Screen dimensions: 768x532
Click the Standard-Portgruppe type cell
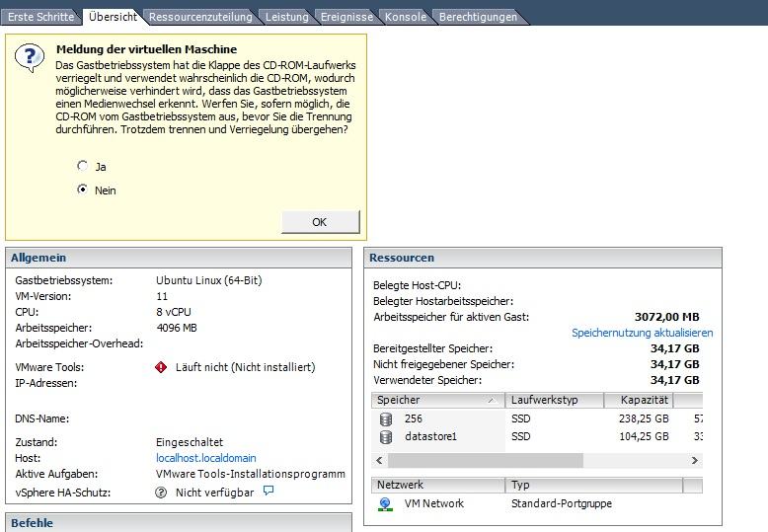562,503
